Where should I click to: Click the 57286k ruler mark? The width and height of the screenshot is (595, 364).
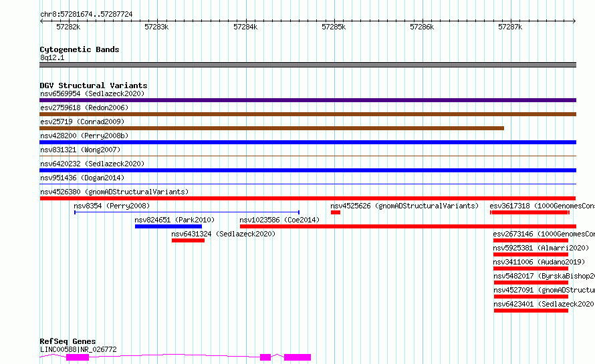coord(422,27)
